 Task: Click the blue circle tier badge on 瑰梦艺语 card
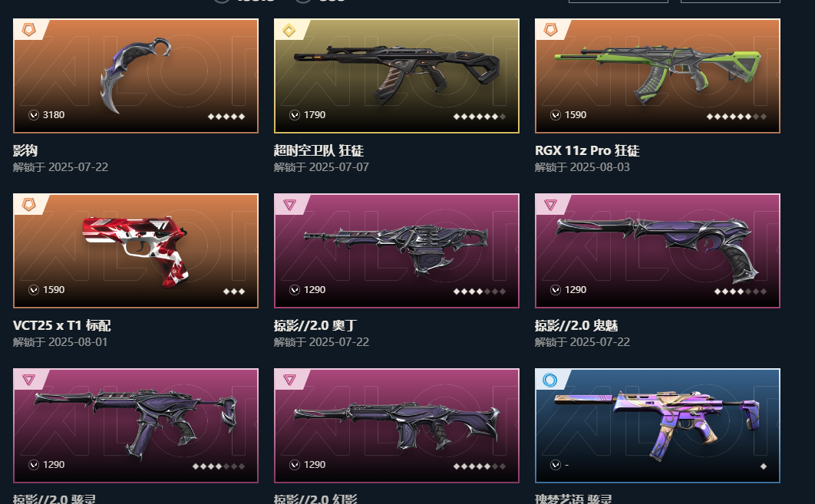[550, 380]
